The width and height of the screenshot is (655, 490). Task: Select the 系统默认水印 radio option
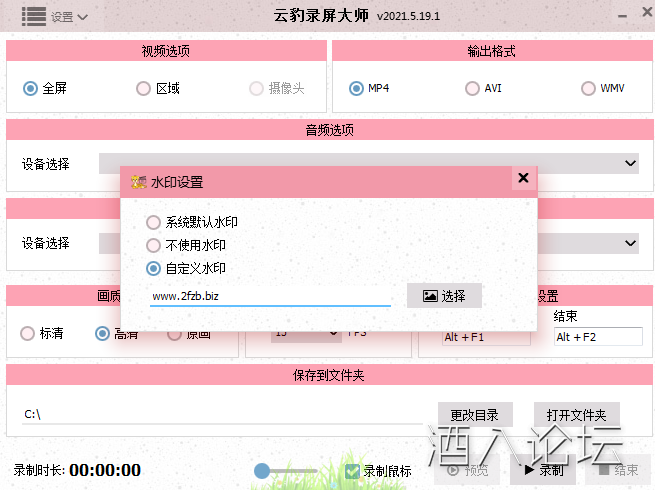[153, 222]
